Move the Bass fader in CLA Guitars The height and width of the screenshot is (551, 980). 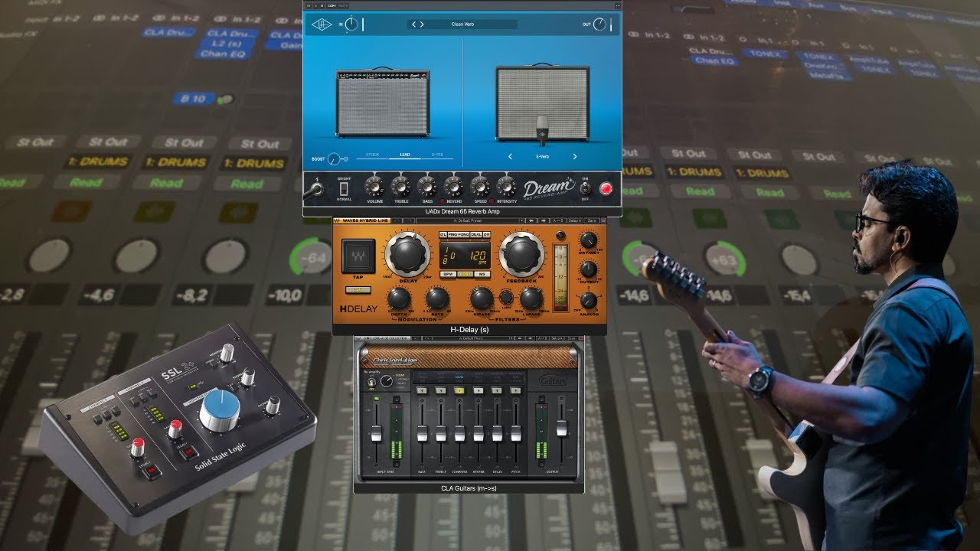pos(422,433)
